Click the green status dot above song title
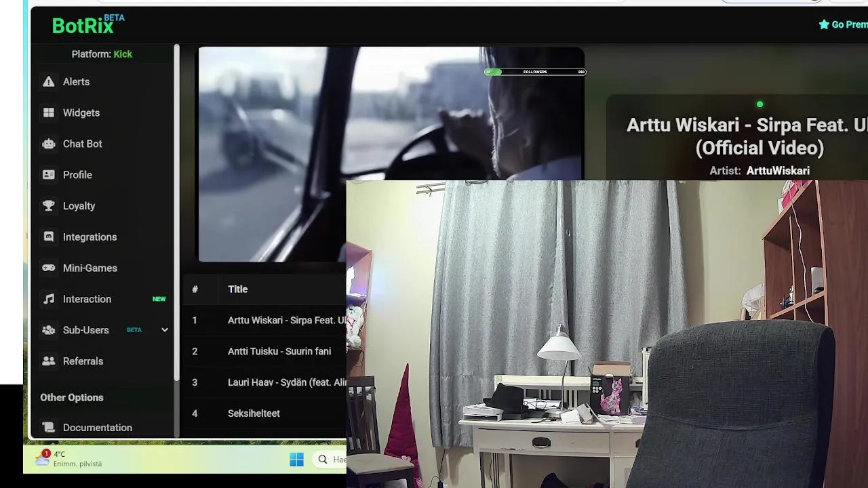 pos(759,104)
